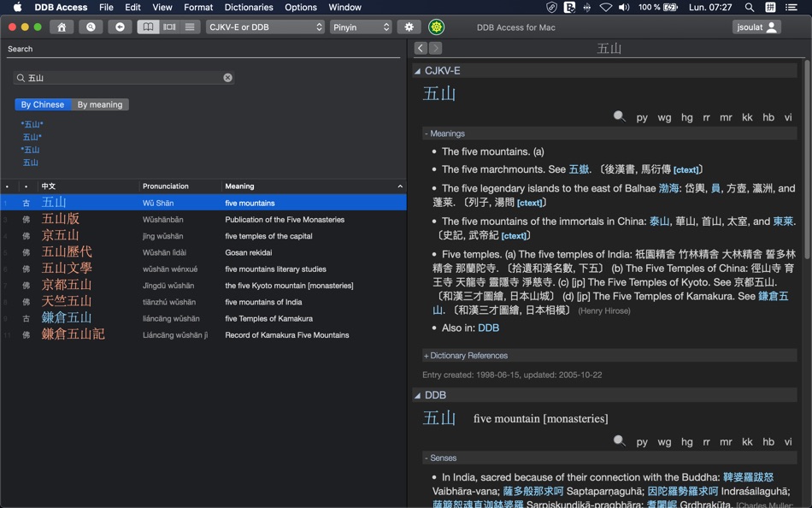The height and width of the screenshot is (508, 812).
Task: Select the By Chinese search mode
Action: coord(43,104)
